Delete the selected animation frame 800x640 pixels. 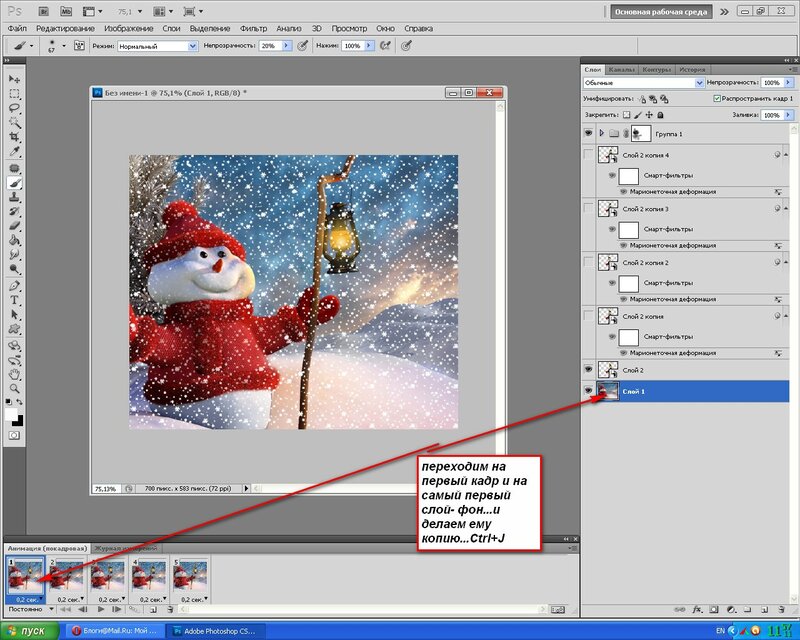tap(170, 609)
